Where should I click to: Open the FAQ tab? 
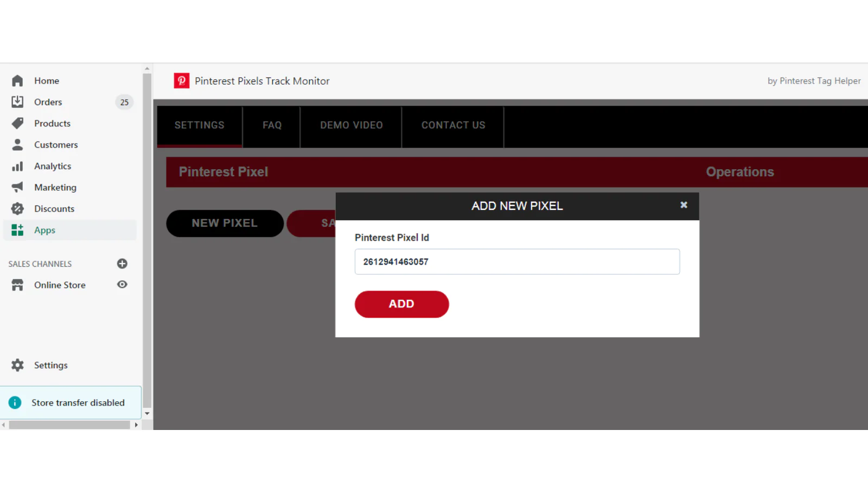(272, 125)
